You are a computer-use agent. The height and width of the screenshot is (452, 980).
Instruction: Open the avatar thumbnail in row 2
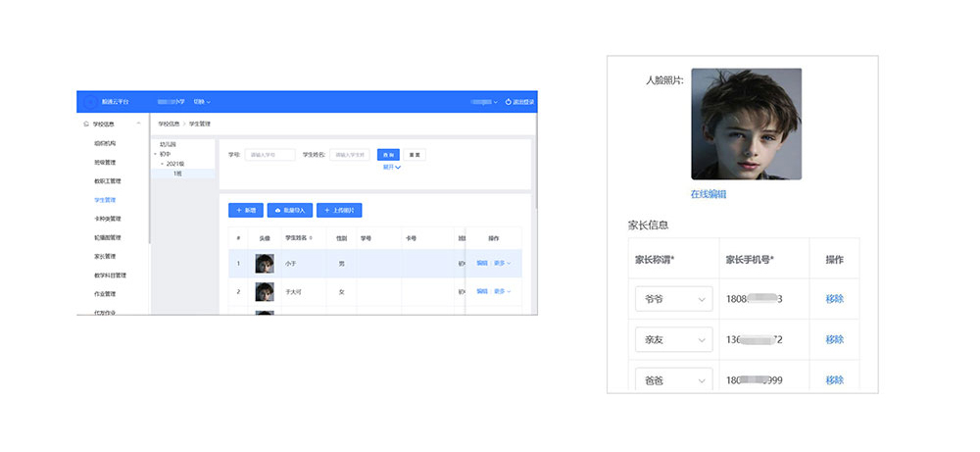pyautogui.click(x=264, y=291)
